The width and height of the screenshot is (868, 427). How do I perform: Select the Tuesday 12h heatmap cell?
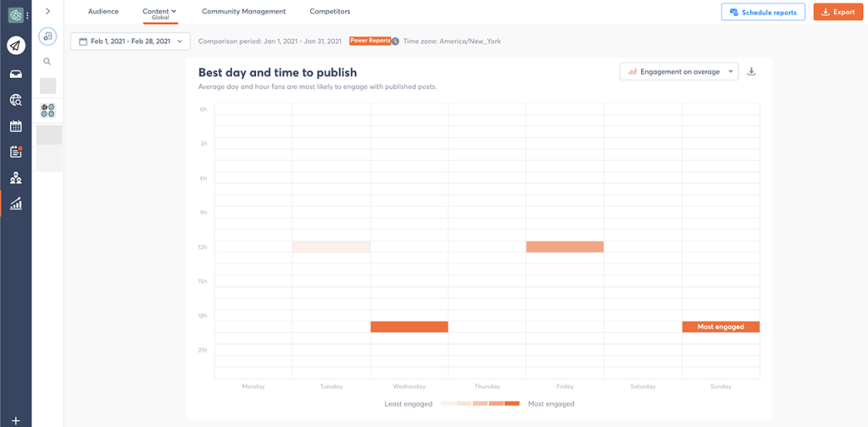(x=331, y=247)
